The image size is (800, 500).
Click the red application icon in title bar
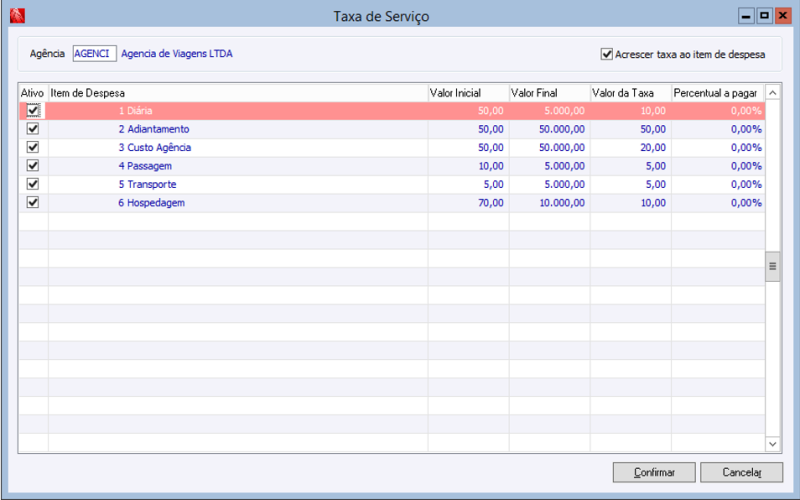tap(17, 16)
